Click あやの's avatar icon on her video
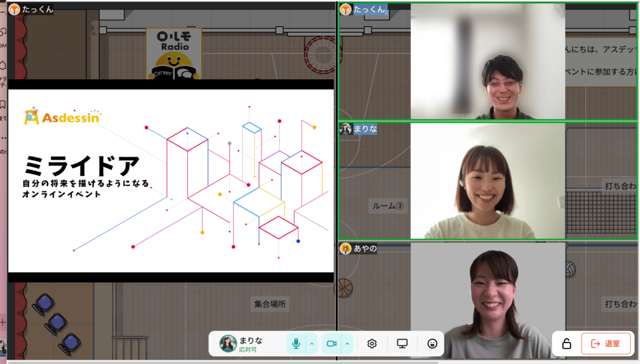Image resolution: width=640 pixels, height=364 pixels. pyautogui.click(x=346, y=248)
